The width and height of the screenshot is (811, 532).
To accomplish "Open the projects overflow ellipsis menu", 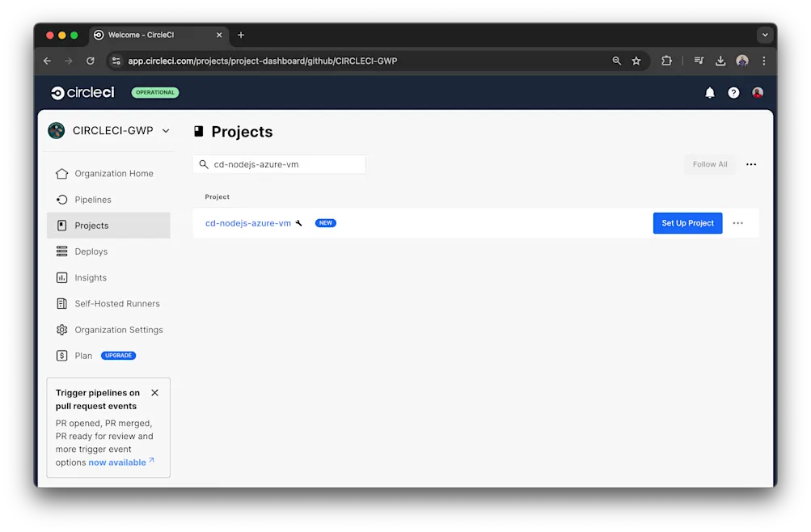I will pyautogui.click(x=750, y=164).
